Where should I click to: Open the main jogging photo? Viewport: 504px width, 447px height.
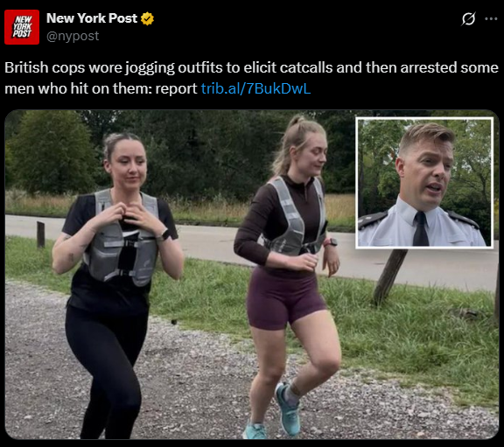(252, 275)
